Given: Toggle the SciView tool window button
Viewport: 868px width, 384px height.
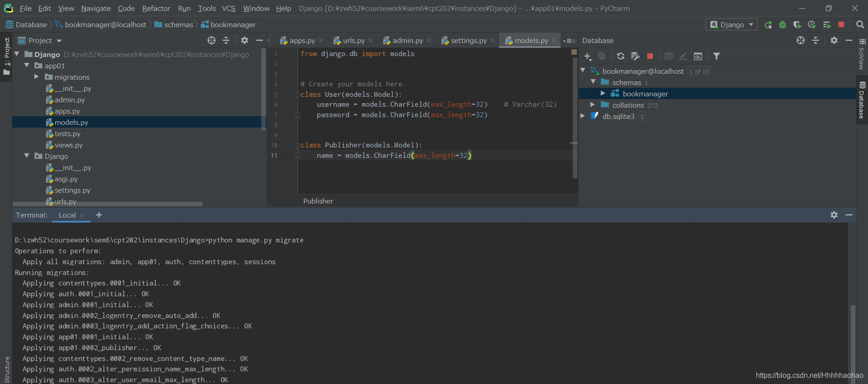Looking at the screenshot, I should point(862,53).
